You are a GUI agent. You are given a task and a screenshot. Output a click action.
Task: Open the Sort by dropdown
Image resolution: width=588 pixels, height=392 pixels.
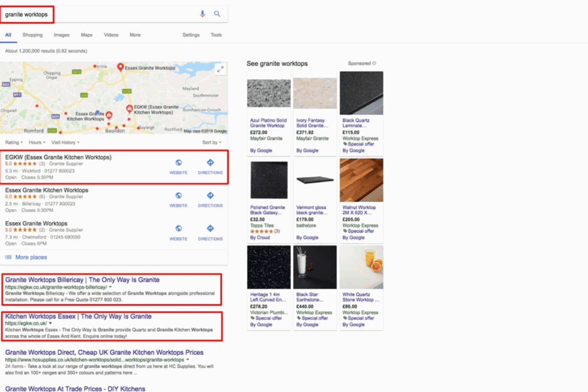tap(212, 142)
